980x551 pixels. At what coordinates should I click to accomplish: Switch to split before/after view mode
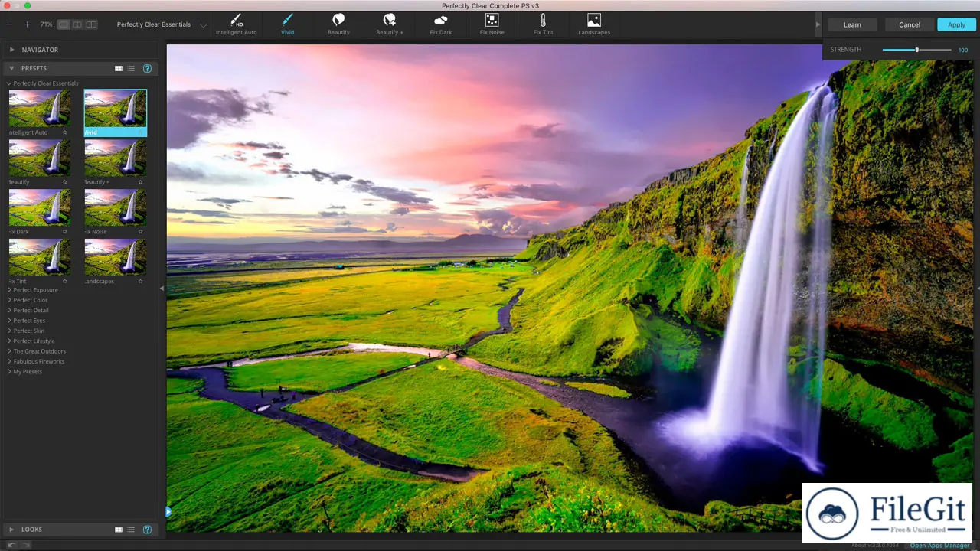(x=77, y=24)
